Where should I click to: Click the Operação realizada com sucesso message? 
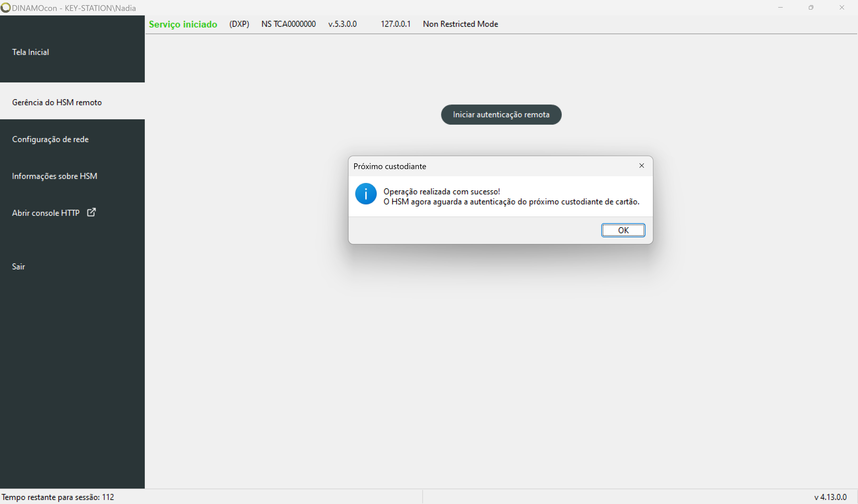[x=442, y=191]
